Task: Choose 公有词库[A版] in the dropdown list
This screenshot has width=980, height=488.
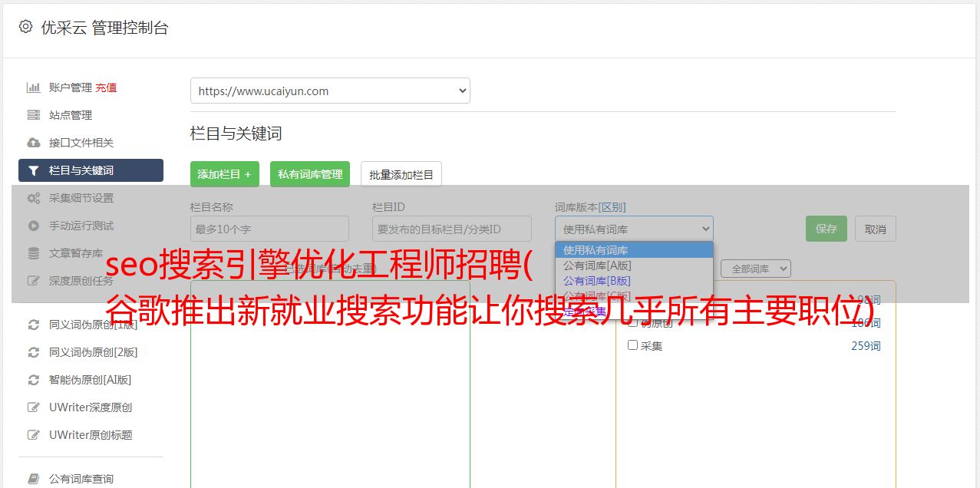Action: (634, 265)
